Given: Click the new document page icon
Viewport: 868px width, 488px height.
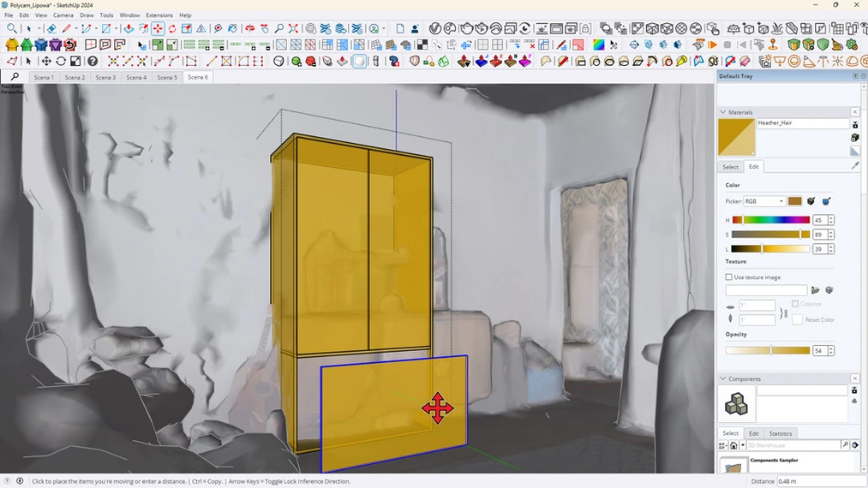Looking at the screenshot, I should [399, 28].
